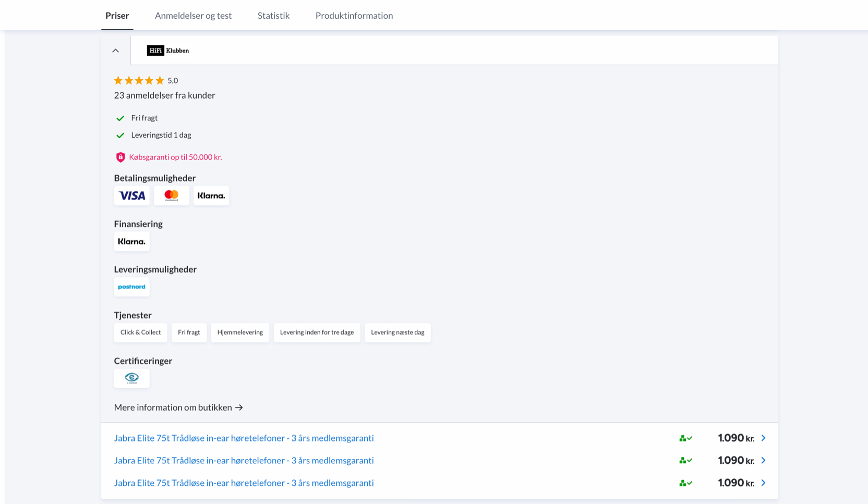Open Mere information om butikken link

point(178,407)
